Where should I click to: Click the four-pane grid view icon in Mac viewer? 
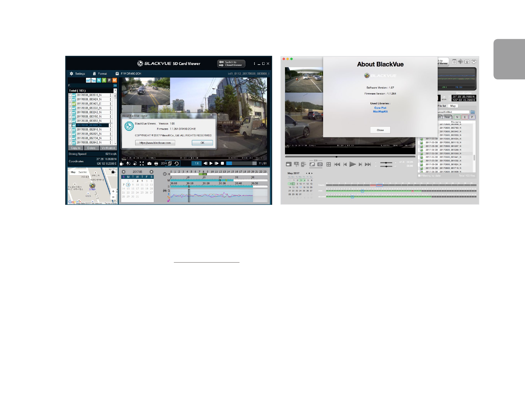coord(329,164)
